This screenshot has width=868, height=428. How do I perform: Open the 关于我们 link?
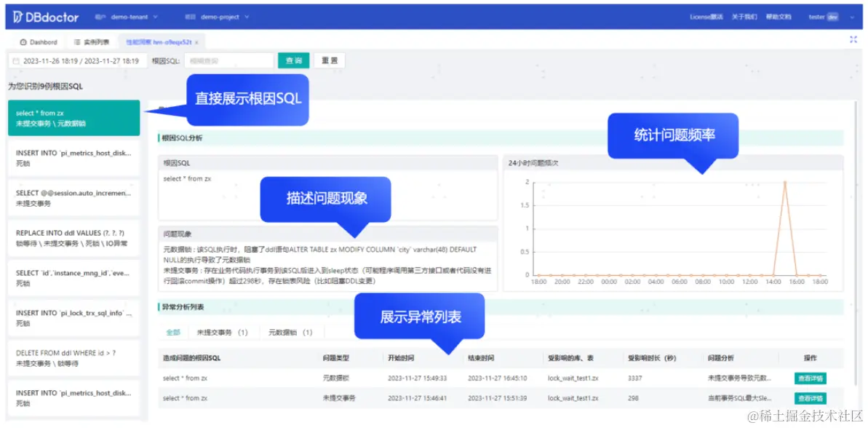point(744,17)
